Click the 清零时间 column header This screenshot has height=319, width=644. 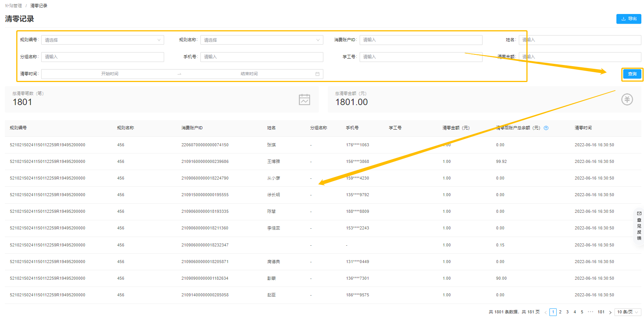(x=583, y=128)
